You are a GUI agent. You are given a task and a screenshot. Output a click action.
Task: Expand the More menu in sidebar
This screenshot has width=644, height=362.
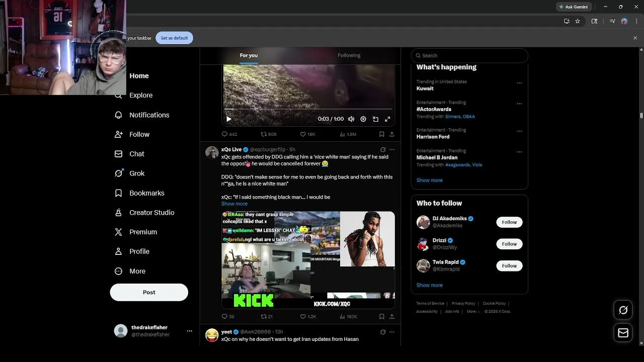(x=137, y=271)
